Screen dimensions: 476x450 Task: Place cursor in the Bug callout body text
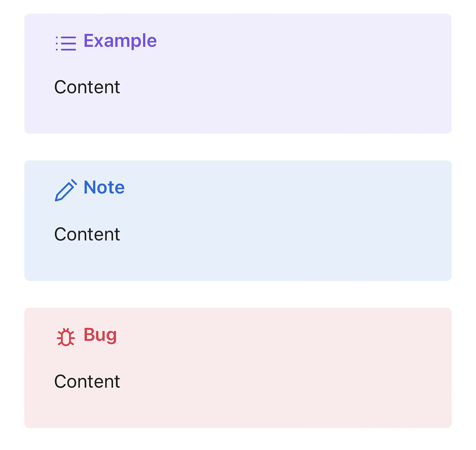[87, 381]
